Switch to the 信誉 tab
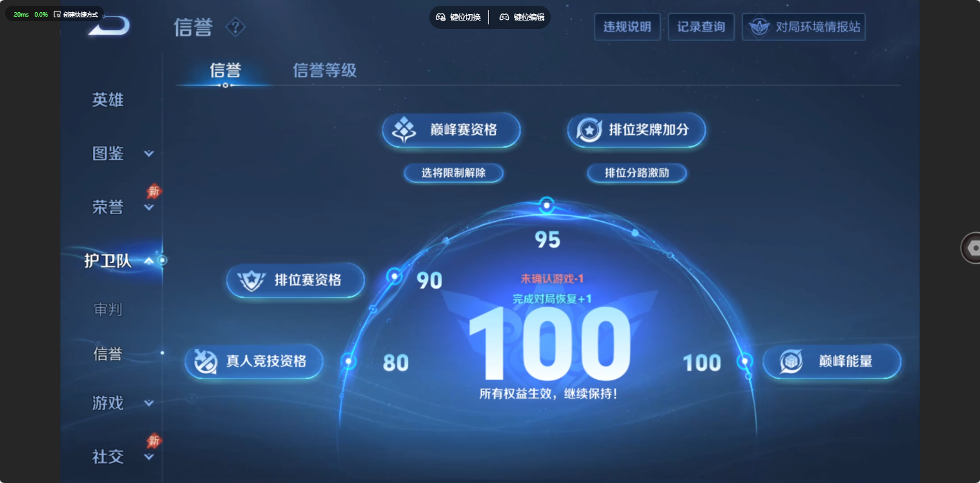Screen dimensions: 980x483 225,70
